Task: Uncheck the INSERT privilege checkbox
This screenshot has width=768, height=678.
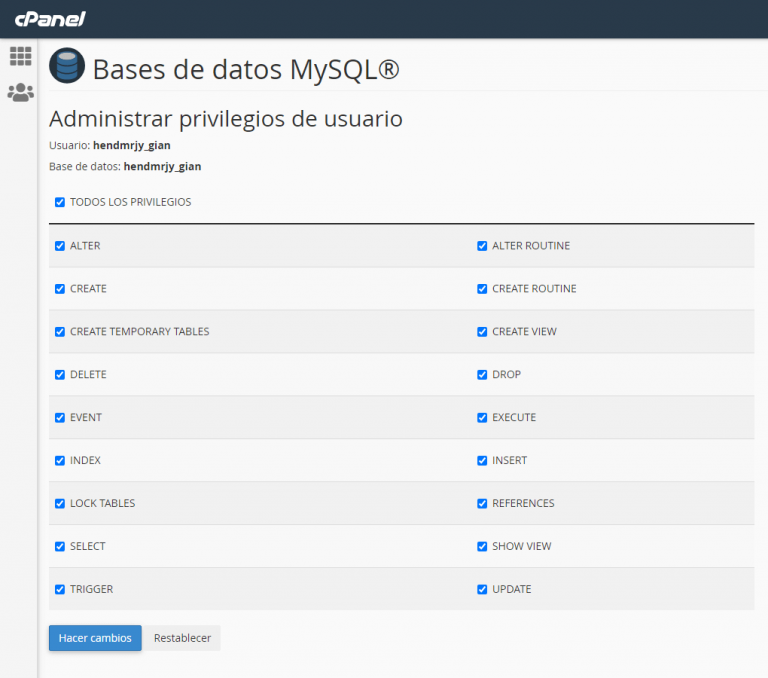Action: [x=482, y=461]
